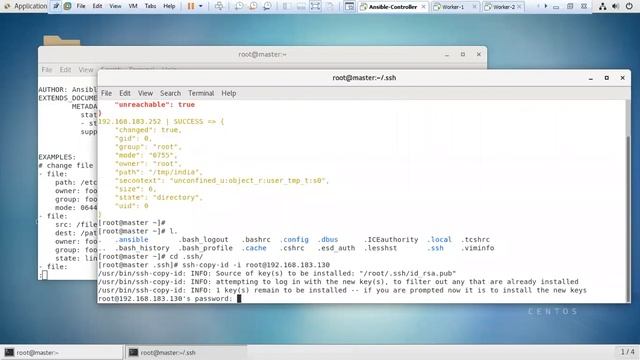Open the File menu in the root@master:~/.ssh terminal
The height and width of the screenshot is (360, 640).
coord(107,93)
